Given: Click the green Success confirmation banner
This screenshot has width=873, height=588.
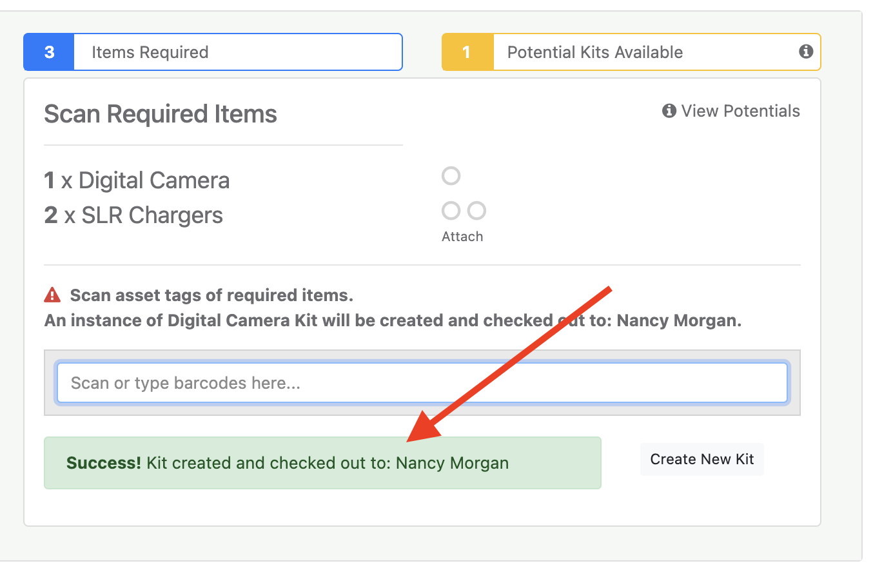Looking at the screenshot, I should (322, 462).
